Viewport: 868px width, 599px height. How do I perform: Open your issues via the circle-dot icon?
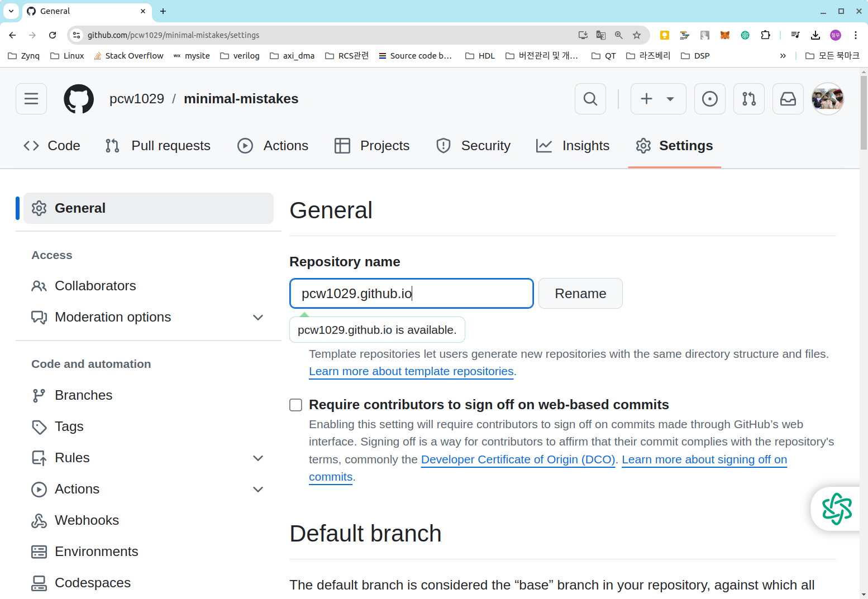pos(709,99)
